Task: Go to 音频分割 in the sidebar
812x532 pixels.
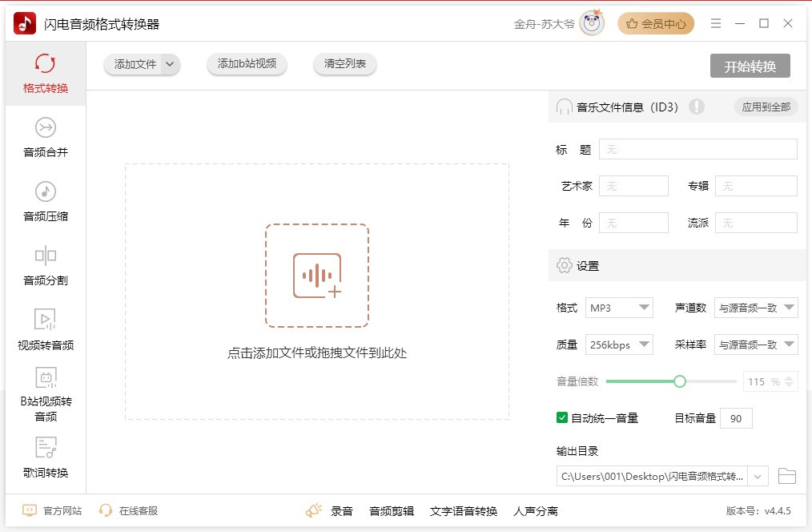Action: pos(46,266)
